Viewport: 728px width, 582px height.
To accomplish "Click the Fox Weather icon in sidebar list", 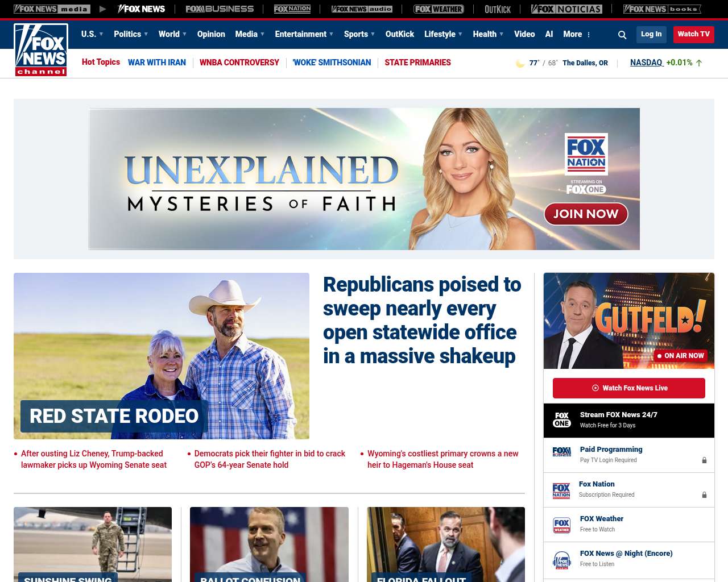I will pyautogui.click(x=562, y=525).
